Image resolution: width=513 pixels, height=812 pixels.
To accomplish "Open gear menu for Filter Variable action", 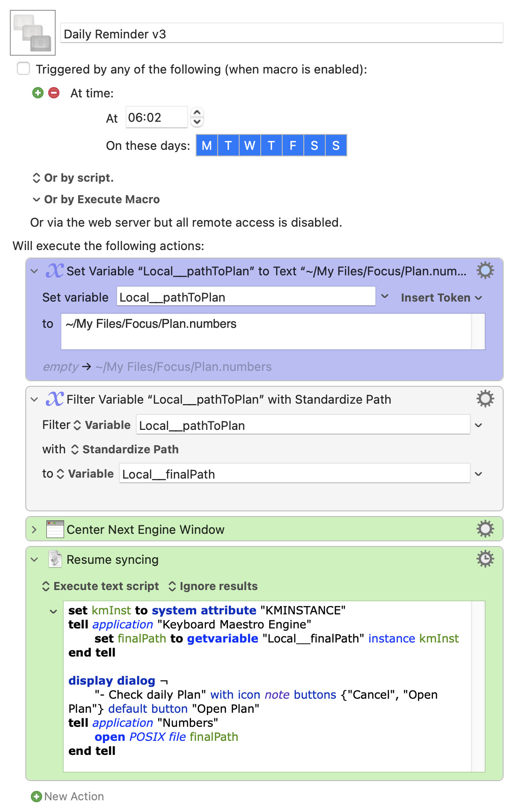I will coord(485,399).
